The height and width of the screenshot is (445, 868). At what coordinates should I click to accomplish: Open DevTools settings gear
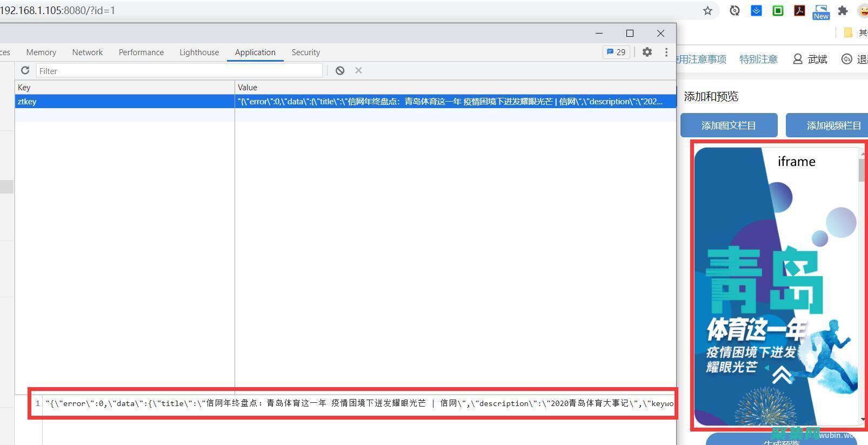pos(647,52)
